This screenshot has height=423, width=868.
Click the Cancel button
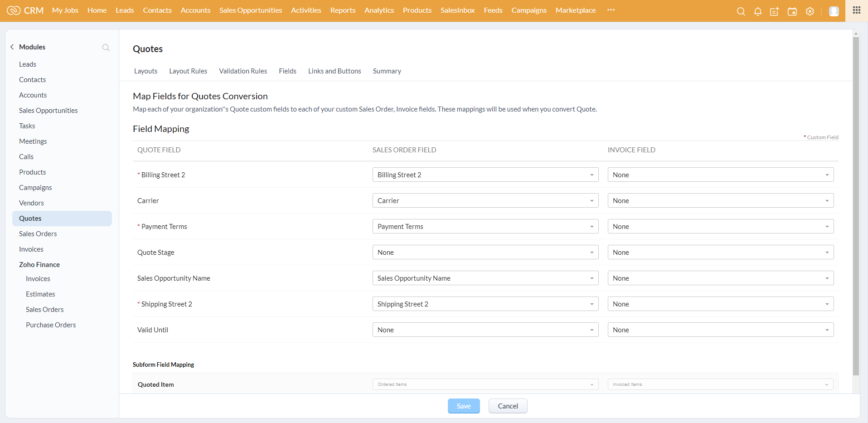click(508, 406)
